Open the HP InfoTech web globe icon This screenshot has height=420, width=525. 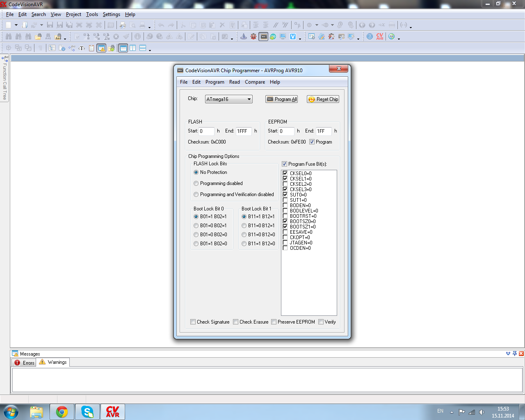[391, 37]
